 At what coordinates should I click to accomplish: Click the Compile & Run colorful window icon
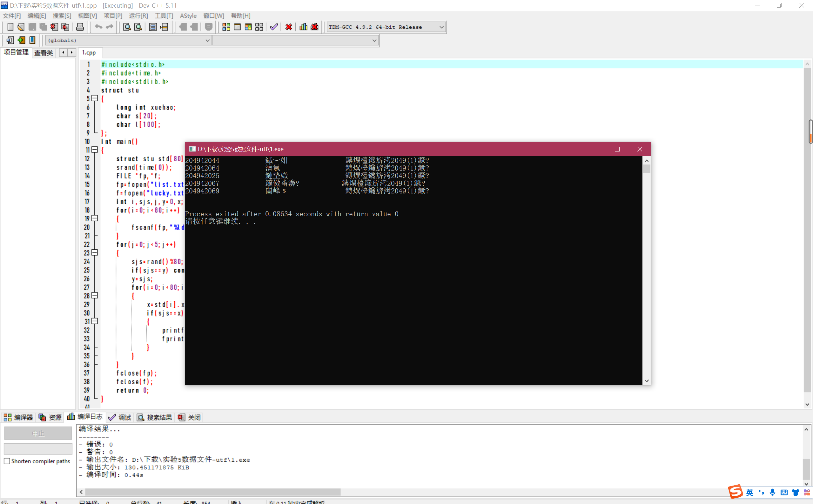pyautogui.click(x=248, y=27)
